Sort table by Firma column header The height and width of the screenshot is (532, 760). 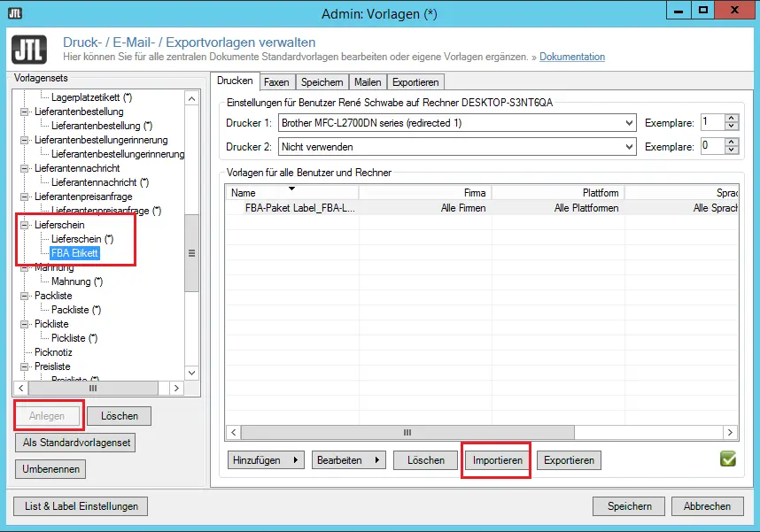point(425,193)
